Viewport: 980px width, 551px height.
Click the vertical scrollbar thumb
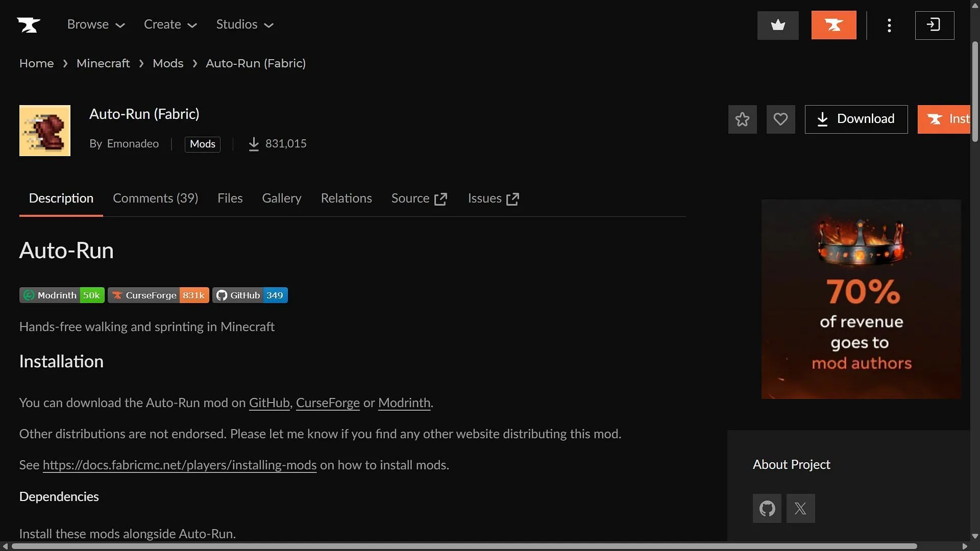(x=975, y=92)
